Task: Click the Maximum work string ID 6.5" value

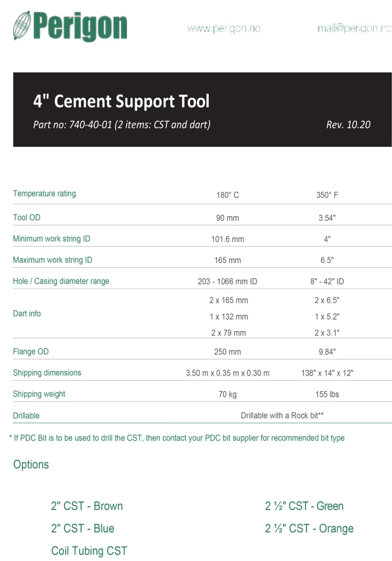Action: point(327,260)
